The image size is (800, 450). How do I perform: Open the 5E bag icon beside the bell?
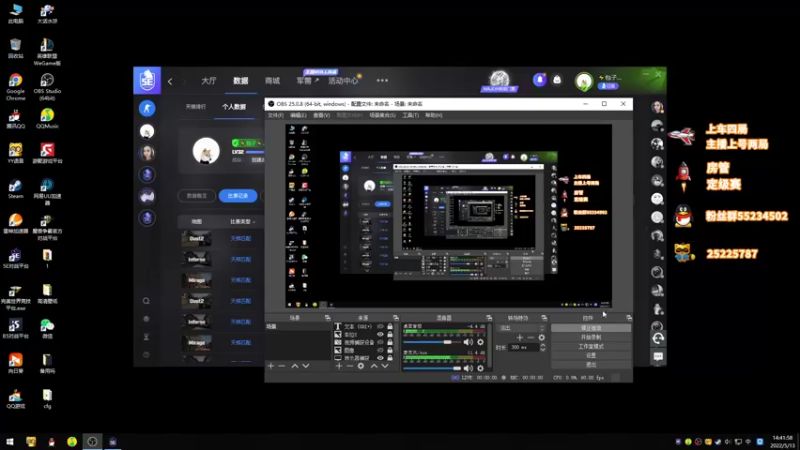pos(557,80)
